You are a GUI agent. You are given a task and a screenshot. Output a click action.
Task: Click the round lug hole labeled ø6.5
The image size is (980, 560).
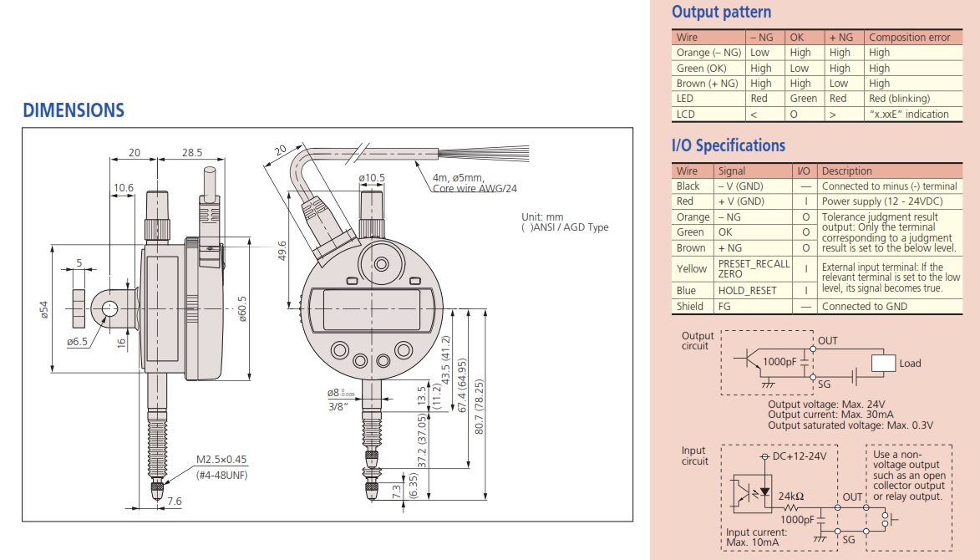109,308
